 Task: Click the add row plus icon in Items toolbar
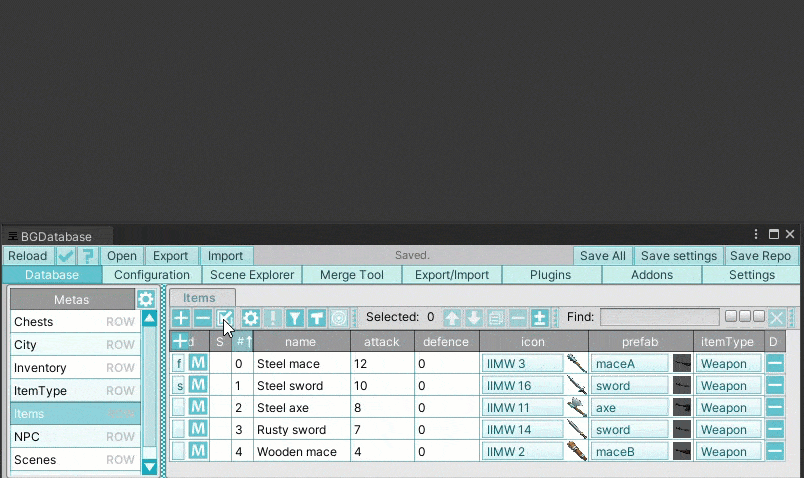[x=181, y=318]
